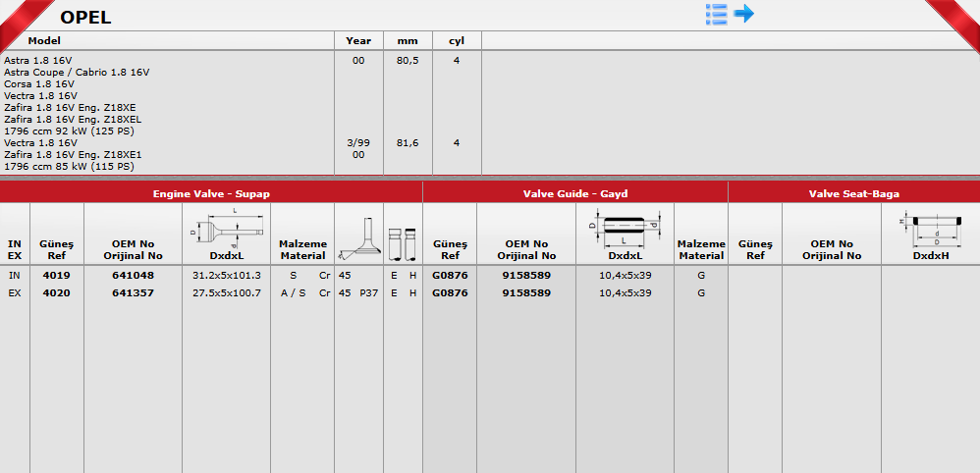Select the Engine Valve - Supap section header
Screen dimensions: 980x473
211,194
